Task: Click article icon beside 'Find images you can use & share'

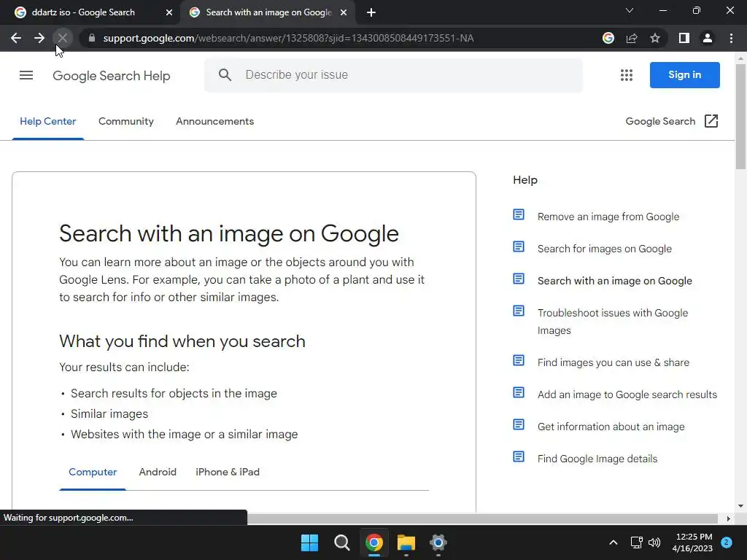Action: (519, 360)
